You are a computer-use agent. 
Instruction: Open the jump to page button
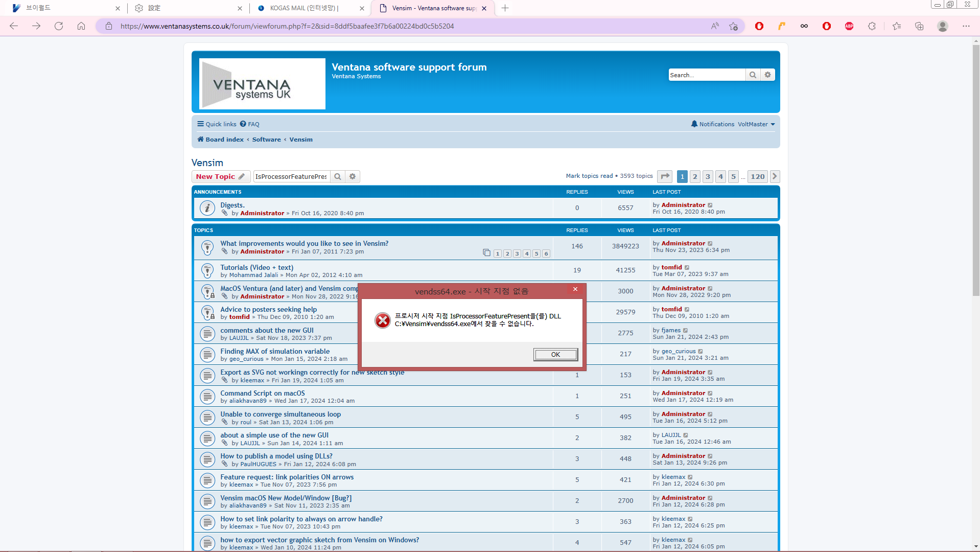pos(665,176)
